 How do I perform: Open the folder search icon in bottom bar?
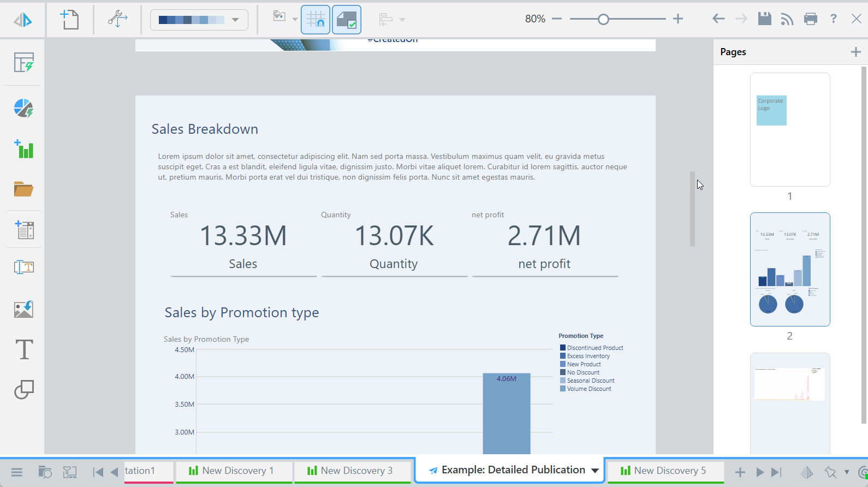[45, 472]
